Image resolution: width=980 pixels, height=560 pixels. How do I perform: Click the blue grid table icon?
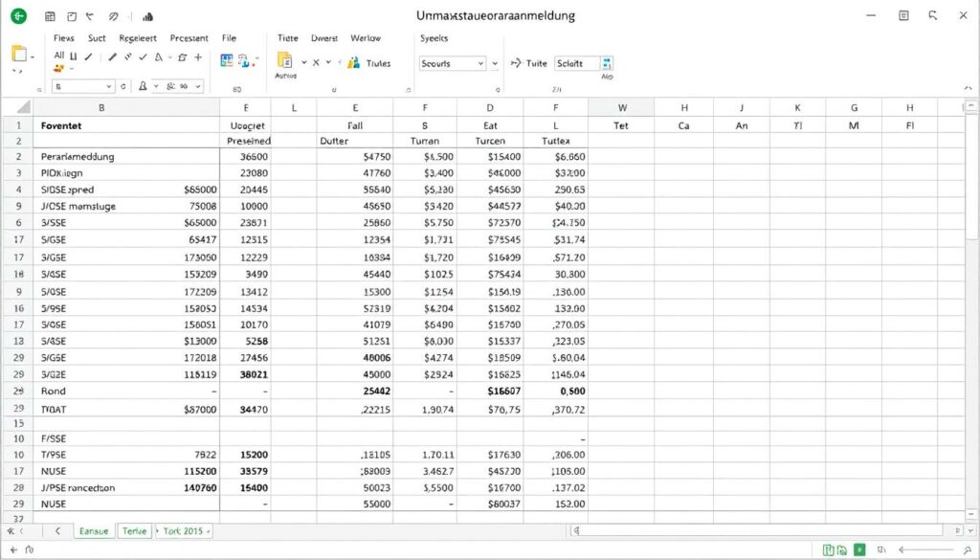tap(226, 60)
